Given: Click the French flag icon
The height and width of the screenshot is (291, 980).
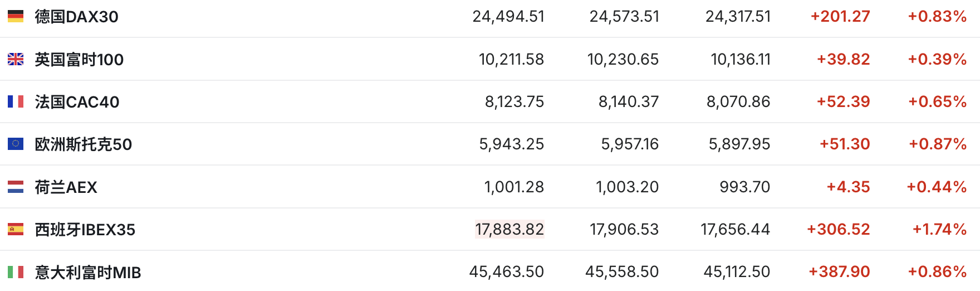Looking at the screenshot, I should coord(16,101).
